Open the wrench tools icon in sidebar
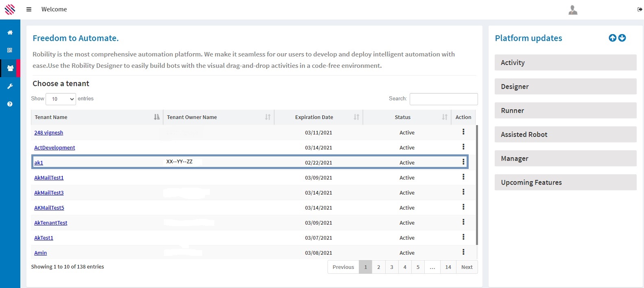 point(10,86)
